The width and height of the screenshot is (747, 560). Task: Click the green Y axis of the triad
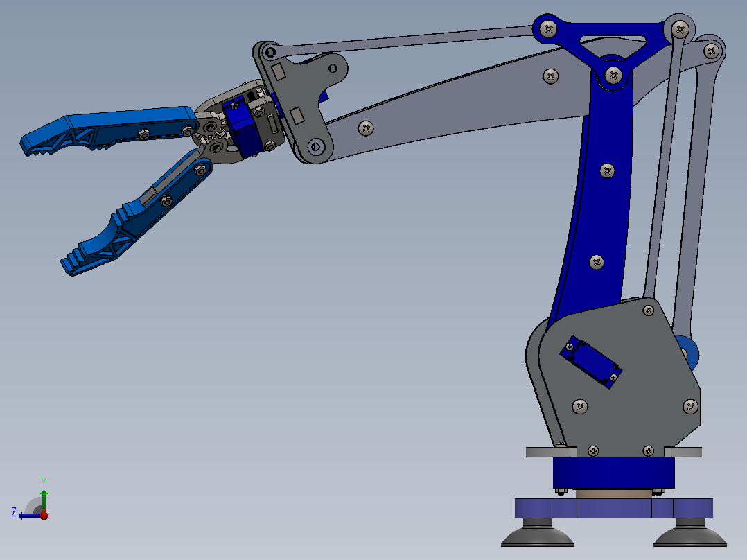point(44,500)
